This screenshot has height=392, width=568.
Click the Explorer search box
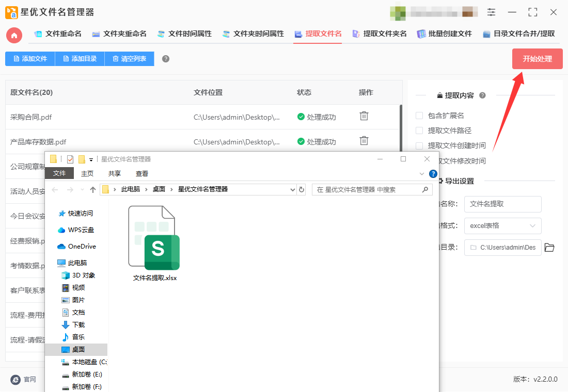click(372, 190)
